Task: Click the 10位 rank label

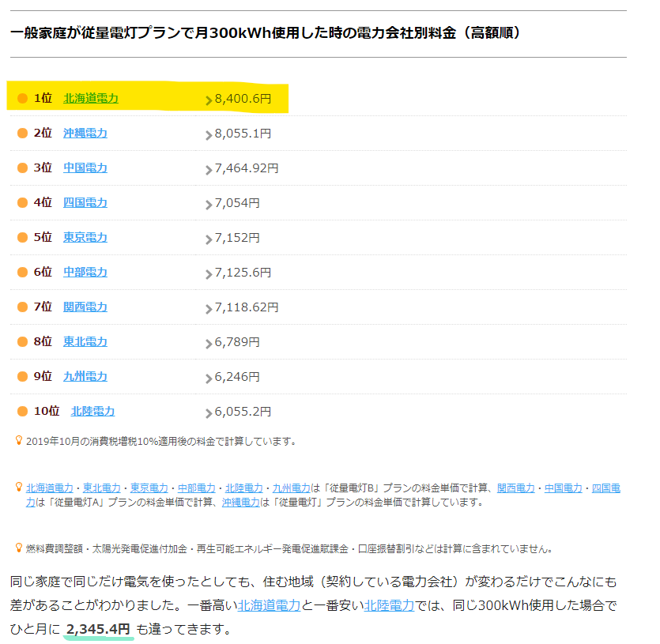Action: 47,411
